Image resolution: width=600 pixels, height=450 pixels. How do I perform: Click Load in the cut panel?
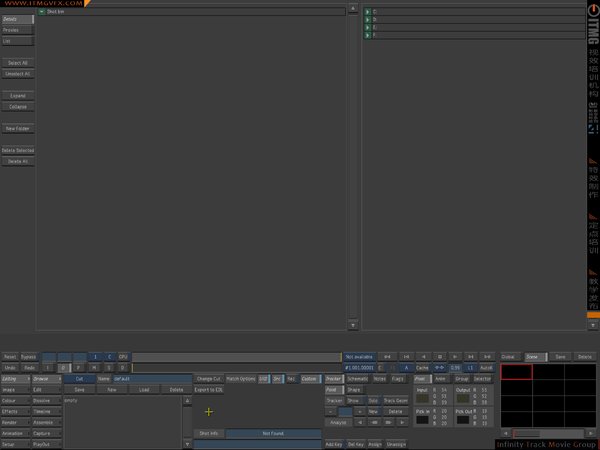tap(144, 390)
